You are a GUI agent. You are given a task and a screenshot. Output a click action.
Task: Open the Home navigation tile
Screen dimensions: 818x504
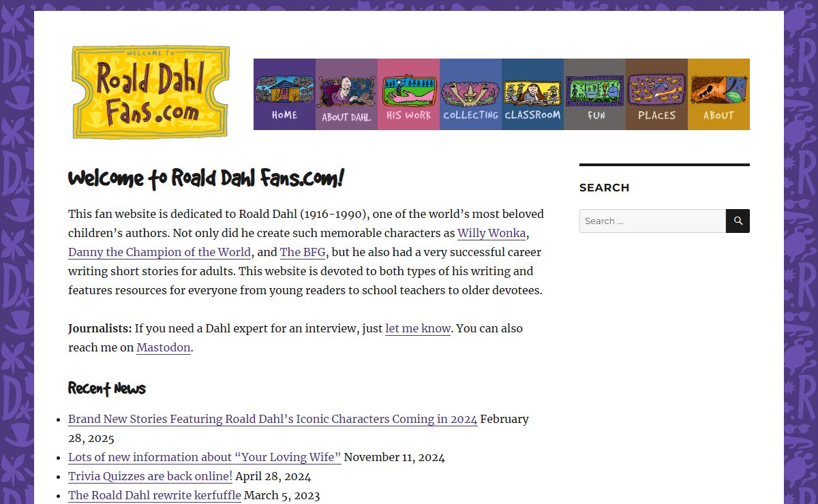coord(284,94)
